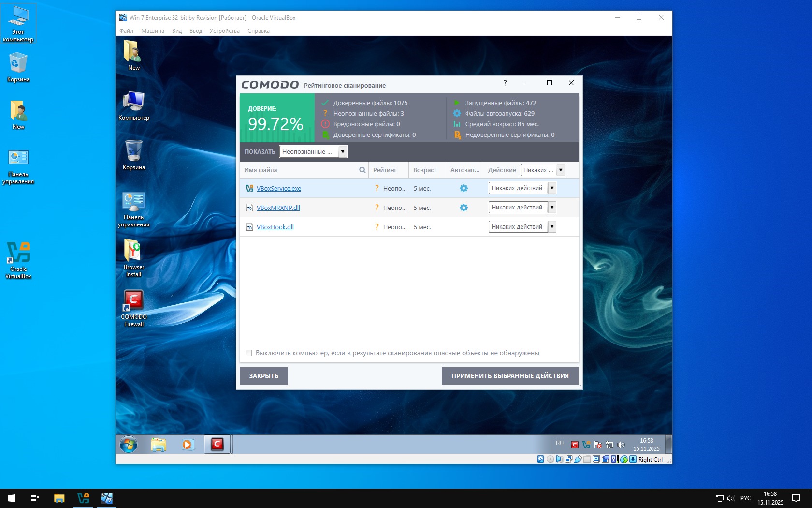Click Применить выбранные действия button
Image resolution: width=812 pixels, height=508 pixels.
point(509,376)
